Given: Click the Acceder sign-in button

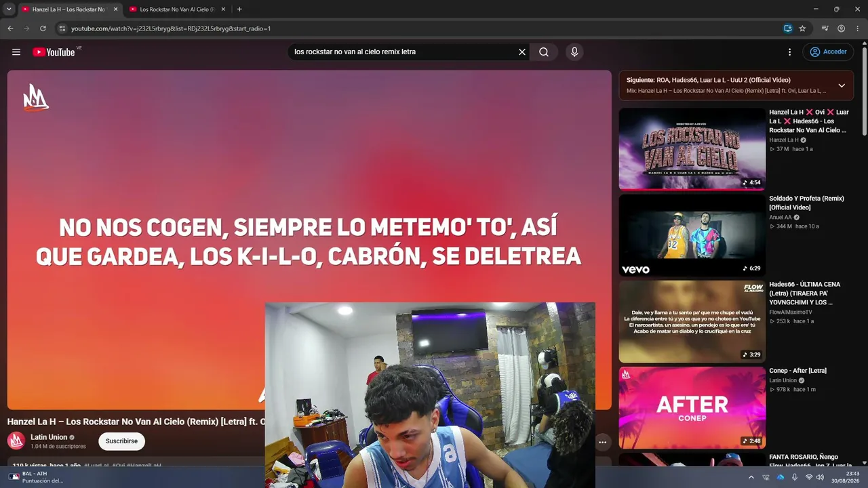Looking at the screenshot, I should (828, 52).
